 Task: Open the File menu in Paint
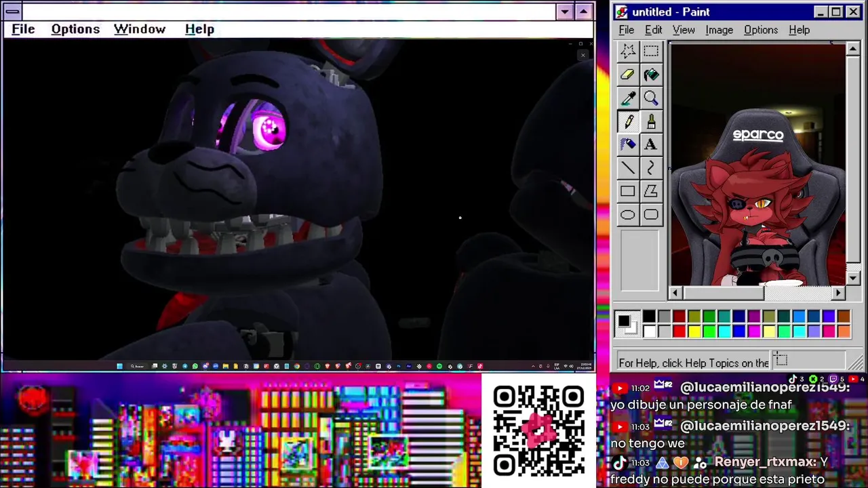627,30
